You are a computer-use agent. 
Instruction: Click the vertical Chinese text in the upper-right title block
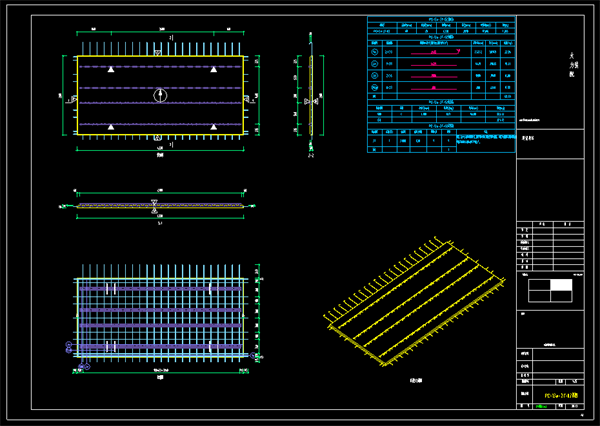572,65
